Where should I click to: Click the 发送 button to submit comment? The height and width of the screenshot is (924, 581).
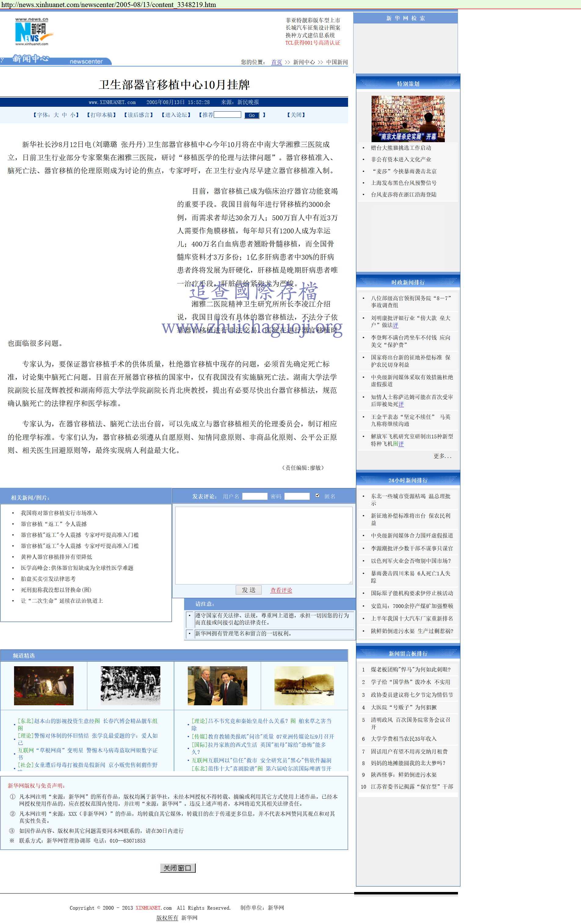(249, 590)
